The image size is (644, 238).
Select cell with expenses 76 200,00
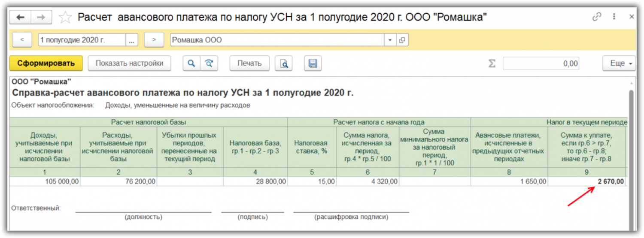pos(118,181)
